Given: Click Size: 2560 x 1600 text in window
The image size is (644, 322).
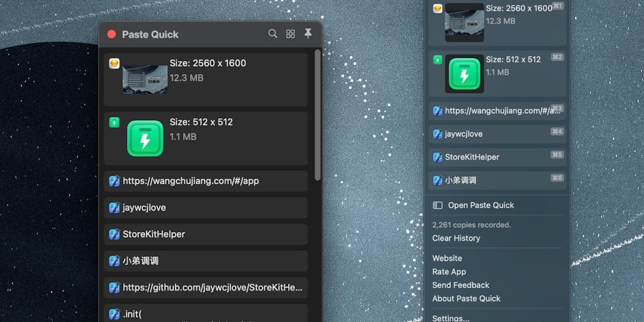Looking at the screenshot, I should pos(208,64).
